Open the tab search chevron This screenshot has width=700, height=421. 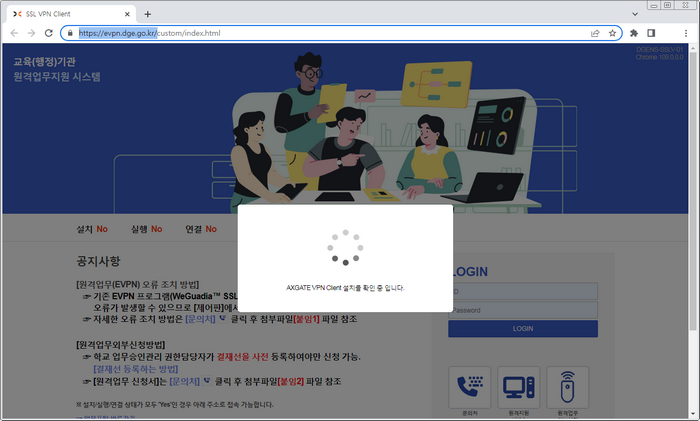click(635, 14)
